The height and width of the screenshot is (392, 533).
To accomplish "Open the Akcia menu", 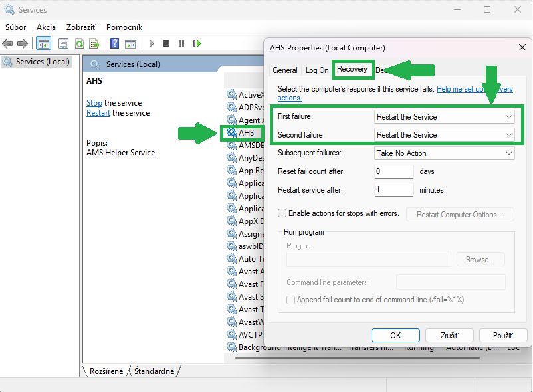I will pos(46,27).
